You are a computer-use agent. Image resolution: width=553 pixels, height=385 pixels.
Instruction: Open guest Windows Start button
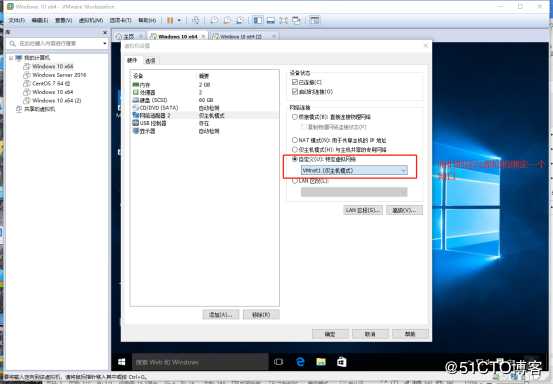pos(122,362)
